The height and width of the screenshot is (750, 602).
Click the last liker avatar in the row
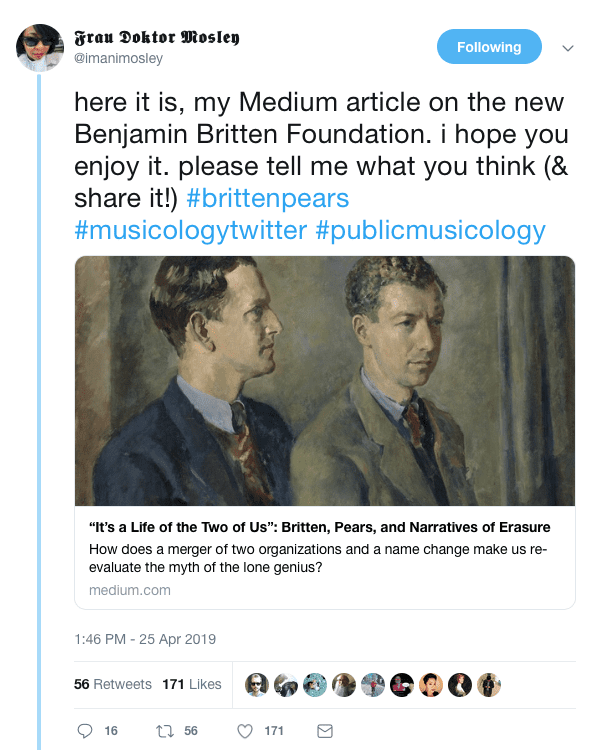click(x=489, y=684)
